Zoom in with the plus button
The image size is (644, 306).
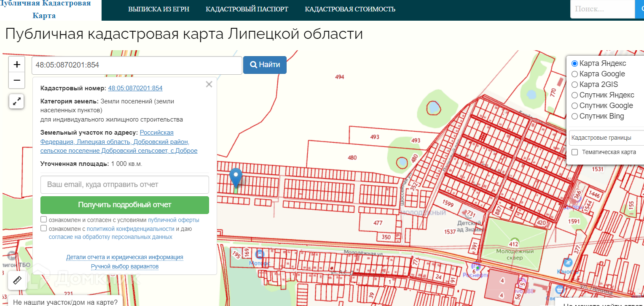[17, 65]
